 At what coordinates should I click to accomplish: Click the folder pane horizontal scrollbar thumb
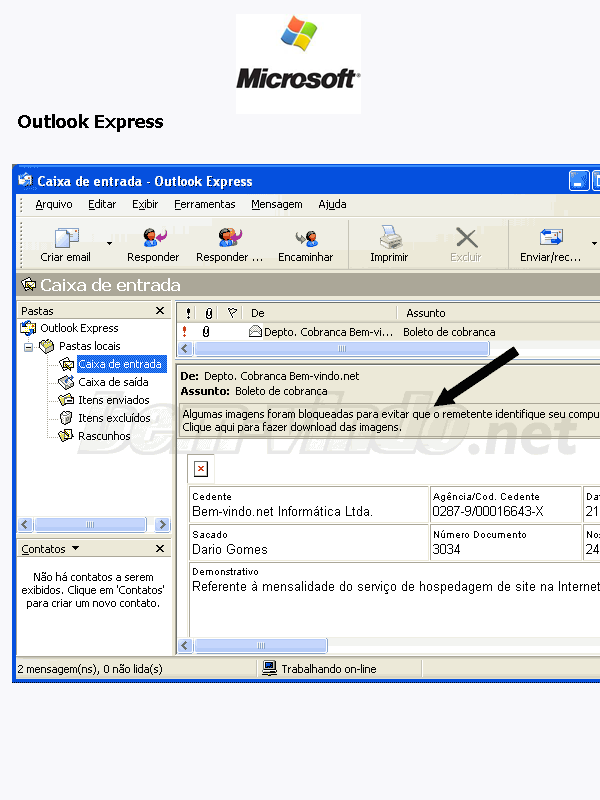90,524
